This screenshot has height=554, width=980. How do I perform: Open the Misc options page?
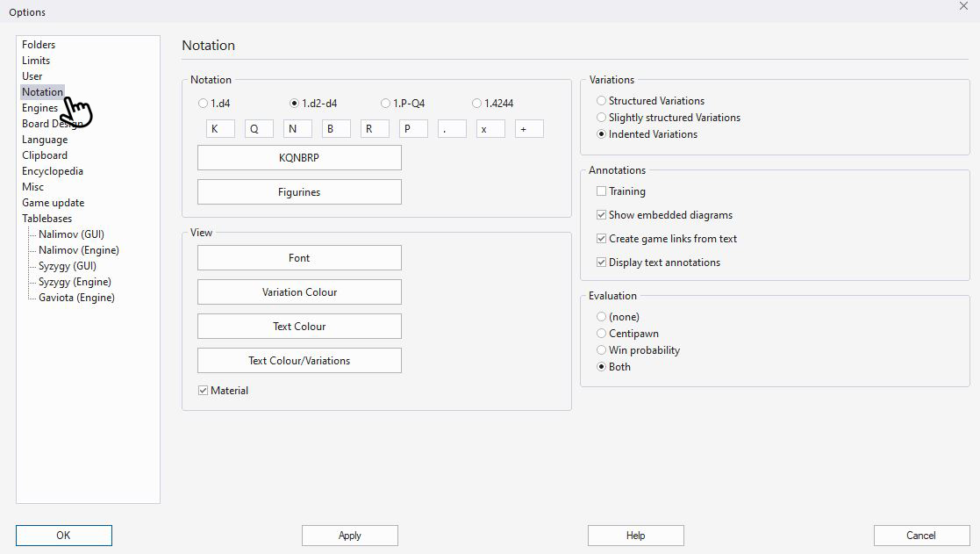click(x=33, y=187)
